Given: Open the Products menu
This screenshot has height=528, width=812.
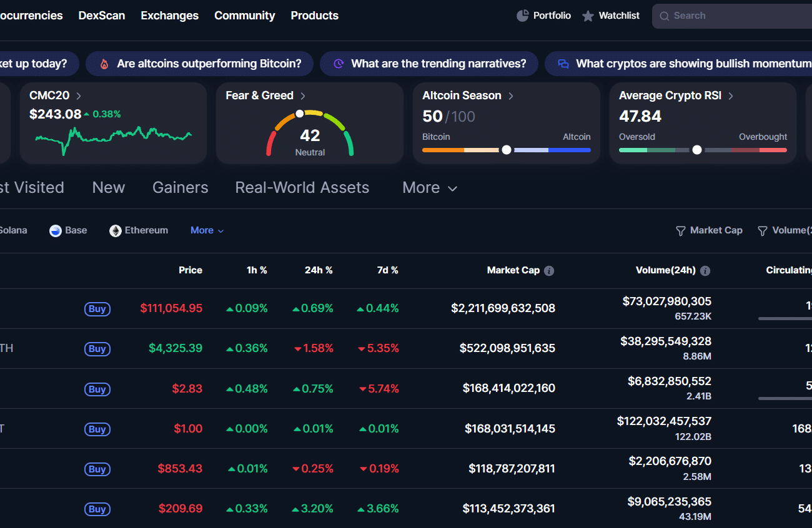Looking at the screenshot, I should click(315, 16).
